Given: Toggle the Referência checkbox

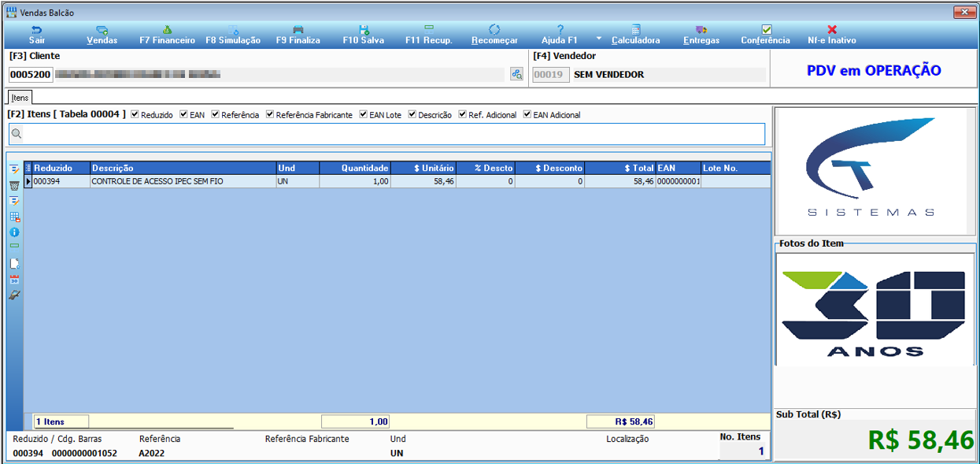Looking at the screenshot, I should coord(216,115).
